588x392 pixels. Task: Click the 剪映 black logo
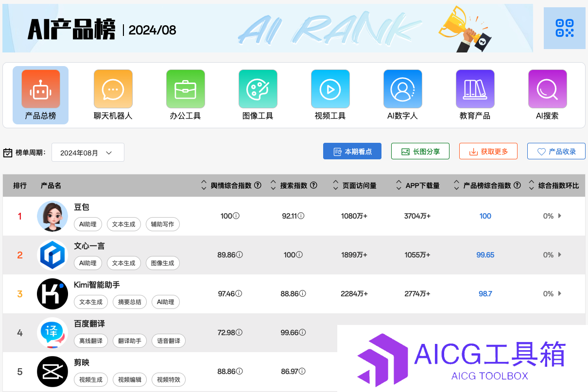[52, 372]
